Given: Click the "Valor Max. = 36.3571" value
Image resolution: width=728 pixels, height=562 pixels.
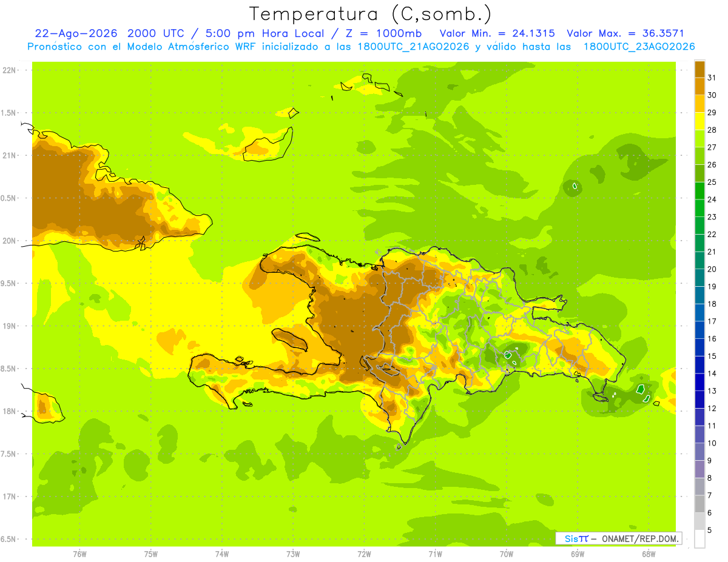Looking at the screenshot, I should click(x=625, y=33).
